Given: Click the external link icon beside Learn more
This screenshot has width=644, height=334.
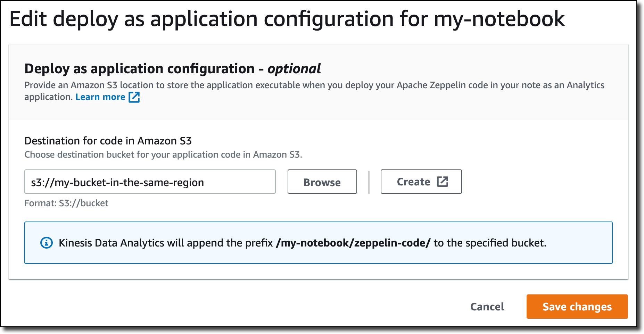Looking at the screenshot, I should click(134, 97).
